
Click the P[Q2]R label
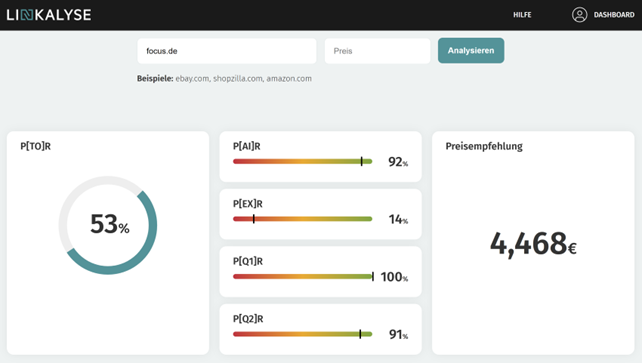(248, 319)
